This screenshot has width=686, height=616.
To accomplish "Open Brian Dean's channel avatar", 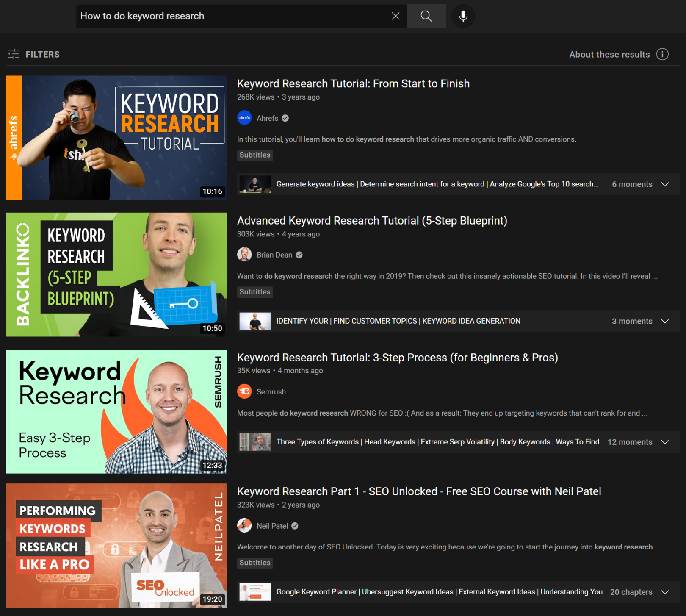I will (x=244, y=255).
